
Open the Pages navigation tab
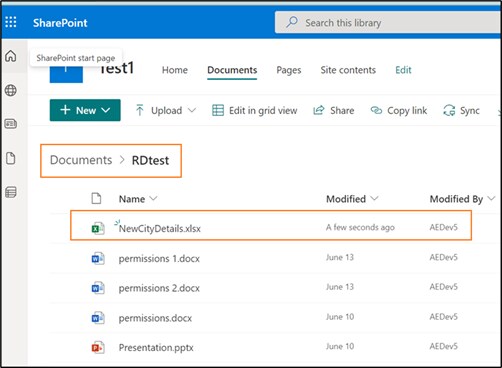tap(289, 70)
